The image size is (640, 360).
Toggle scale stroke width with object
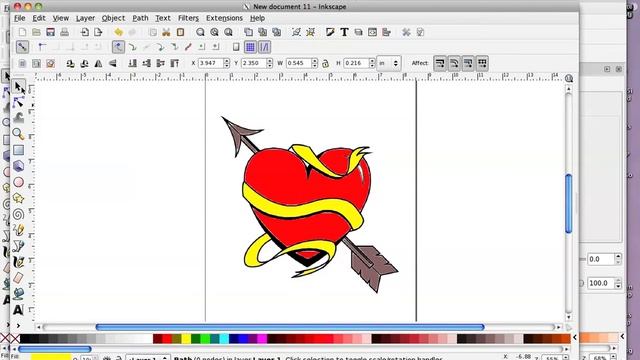pos(440,63)
